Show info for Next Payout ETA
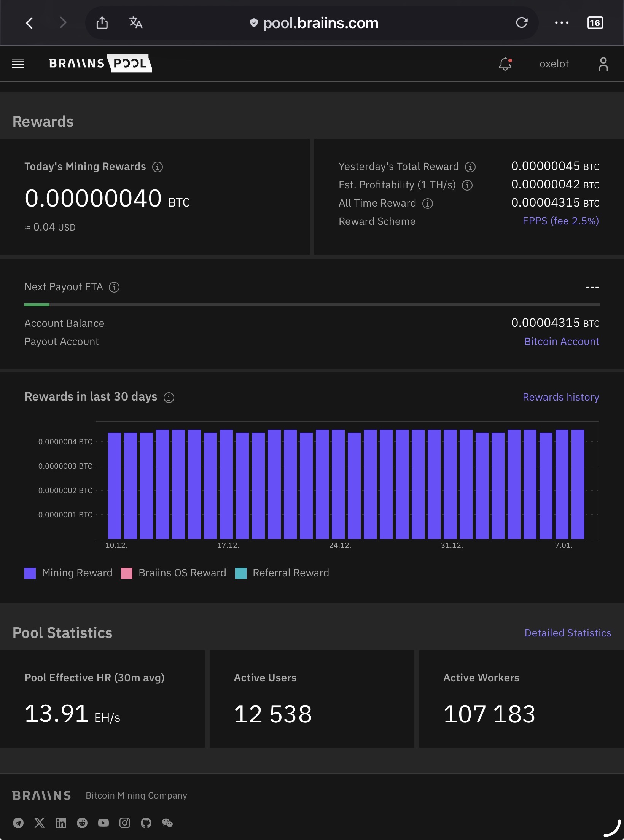Image resolution: width=624 pixels, height=840 pixels. point(114,287)
